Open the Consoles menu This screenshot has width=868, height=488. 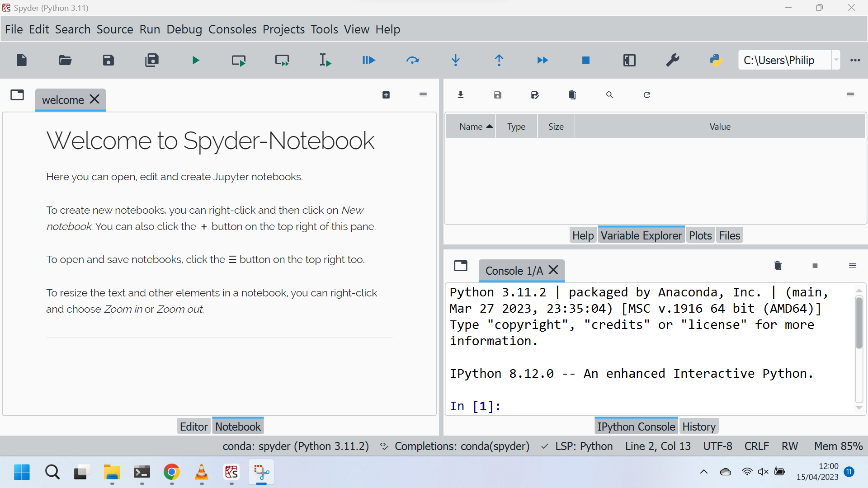(x=232, y=29)
